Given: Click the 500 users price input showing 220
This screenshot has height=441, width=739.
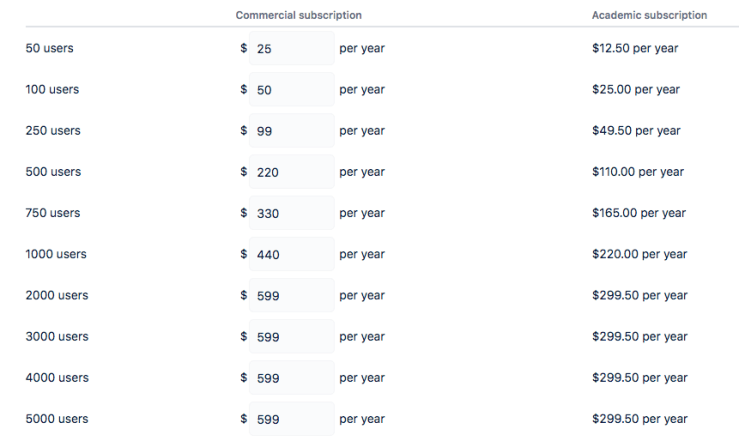Looking at the screenshot, I should coord(291,172).
